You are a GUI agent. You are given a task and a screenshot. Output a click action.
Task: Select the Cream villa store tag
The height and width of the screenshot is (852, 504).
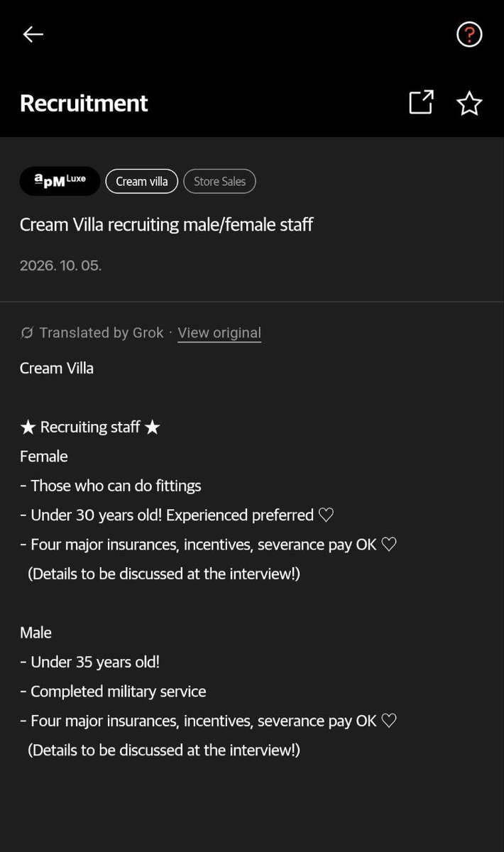point(142,181)
